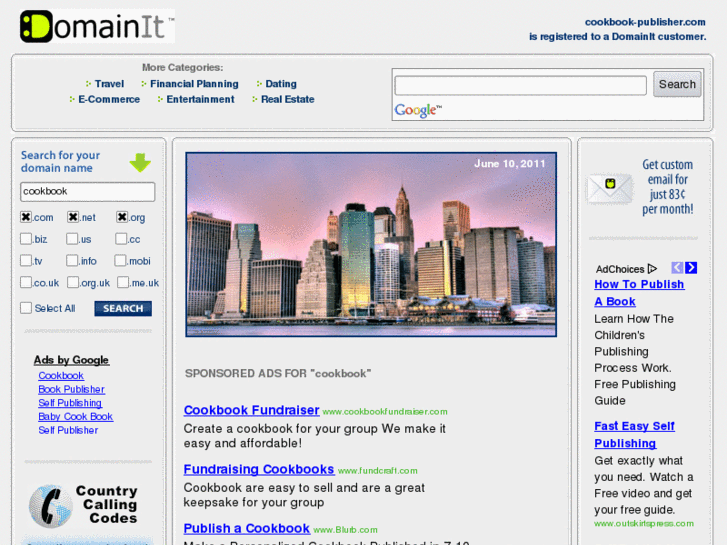Click the Country Calling Codes phone globe icon
This screenshot has width=727, height=545.
pos(51,506)
